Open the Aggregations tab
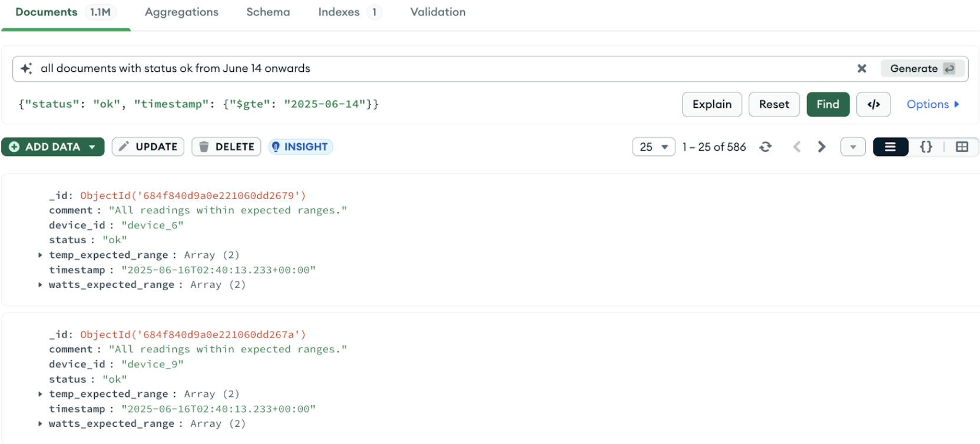 [181, 12]
